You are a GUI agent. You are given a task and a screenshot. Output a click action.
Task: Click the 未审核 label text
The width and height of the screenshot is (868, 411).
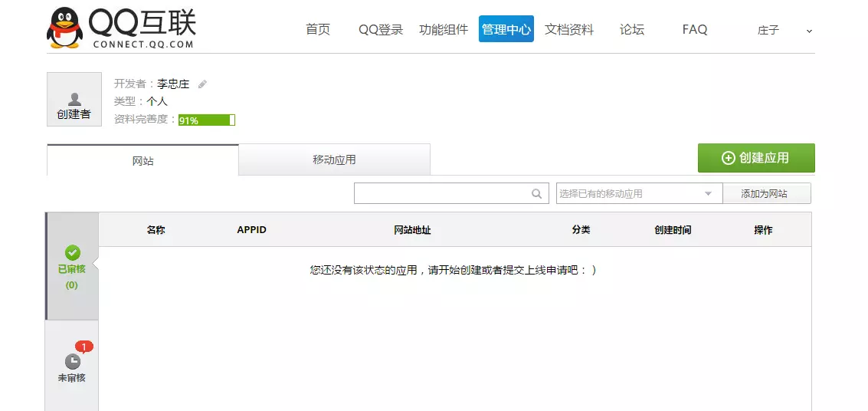[72, 378]
